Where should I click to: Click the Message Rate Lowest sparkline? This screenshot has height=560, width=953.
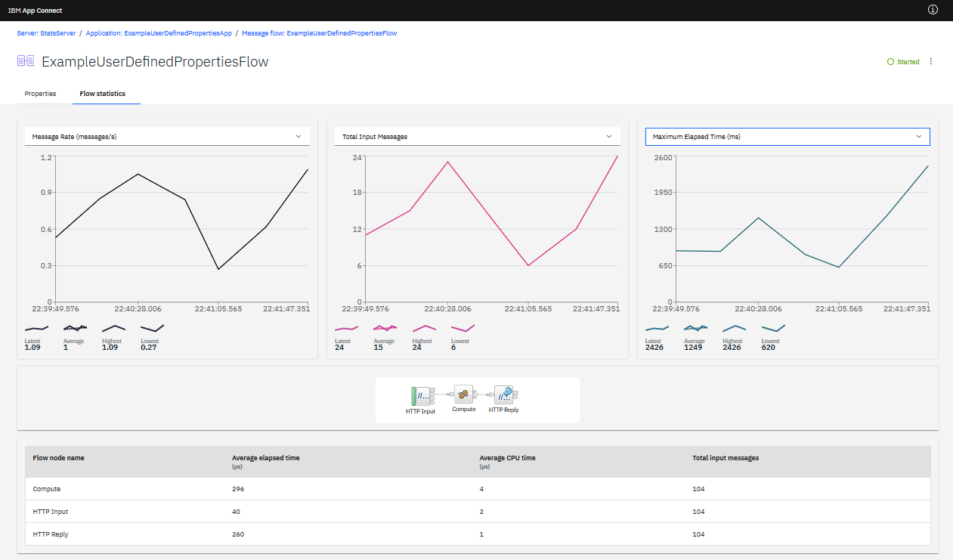(x=152, y=328)
